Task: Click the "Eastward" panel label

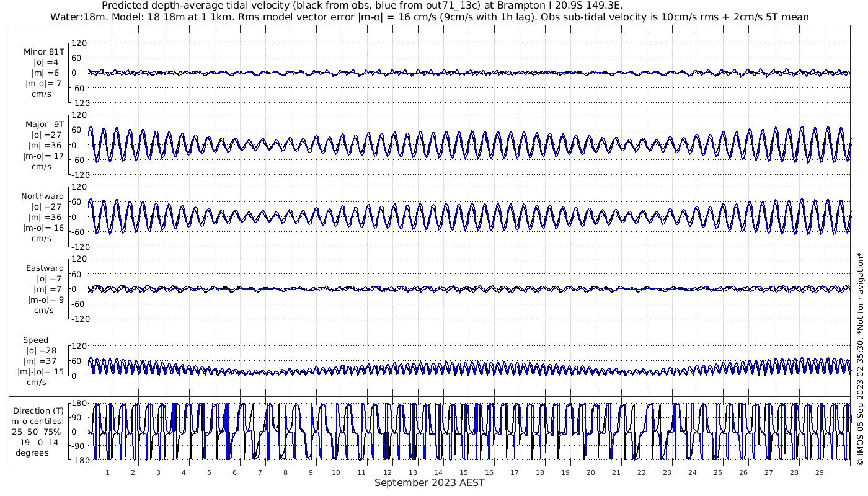Action: (45, 268)
